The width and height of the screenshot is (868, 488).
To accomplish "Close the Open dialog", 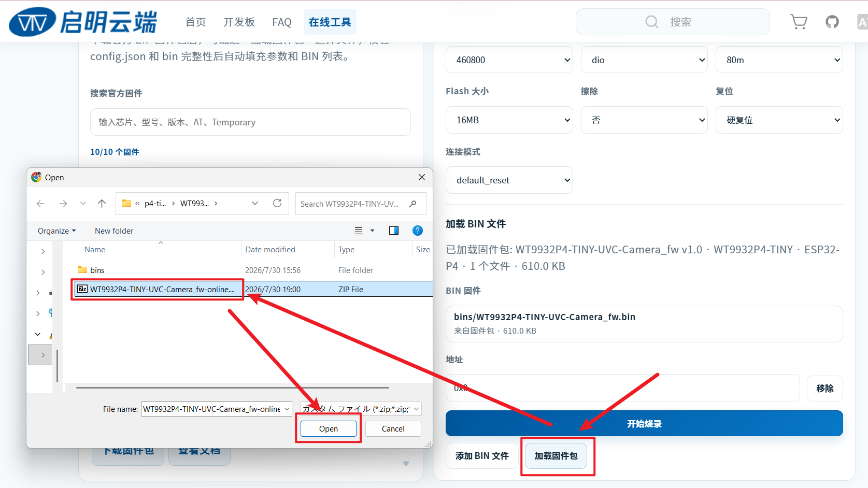I will pos(422,177).
